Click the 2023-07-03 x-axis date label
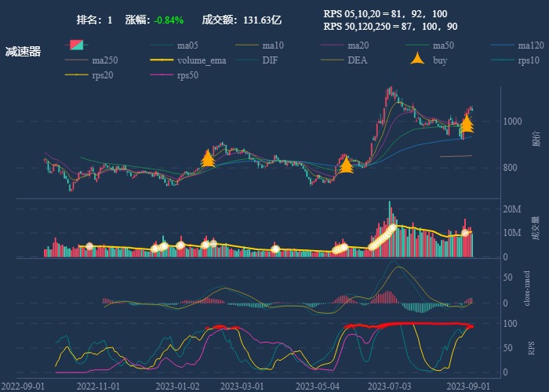 (389, 387)
